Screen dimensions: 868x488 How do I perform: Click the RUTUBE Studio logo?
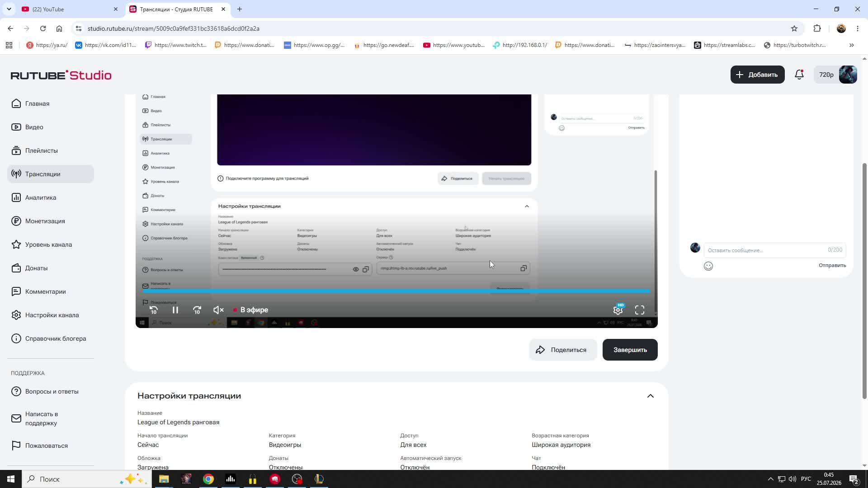tap(61, 75)
